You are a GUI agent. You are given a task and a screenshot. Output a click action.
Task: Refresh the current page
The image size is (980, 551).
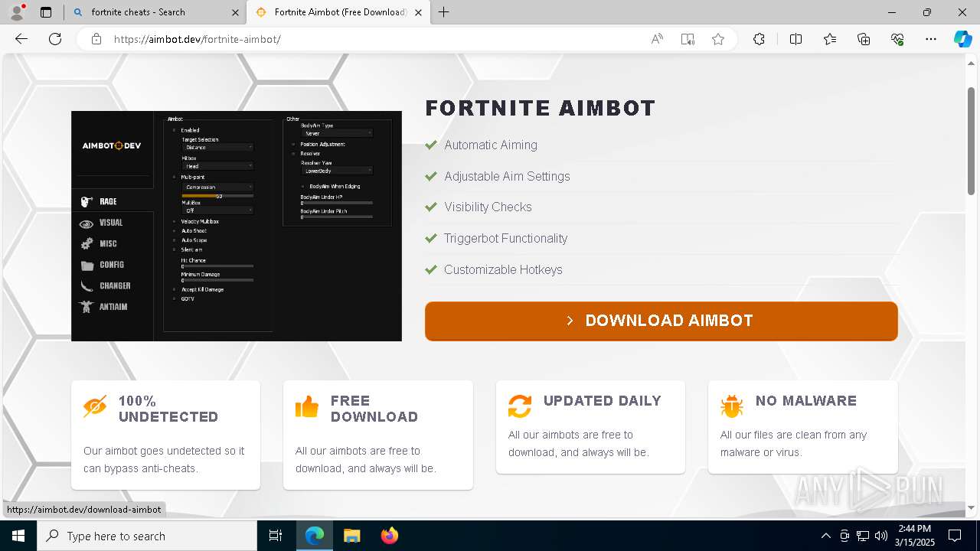[x=55, y=39]
